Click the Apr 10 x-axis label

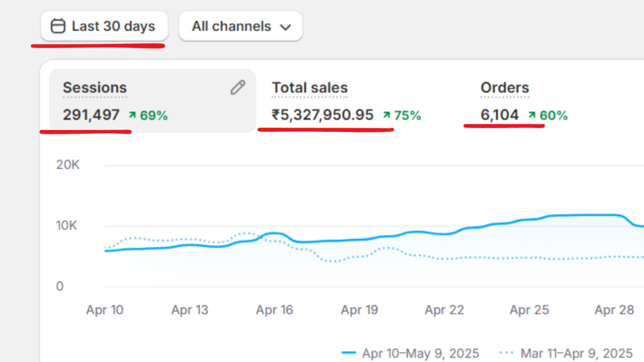point(105,310)
